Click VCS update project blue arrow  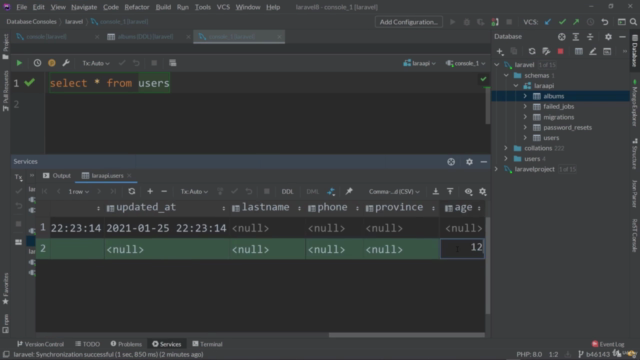[x=548, y=22]
